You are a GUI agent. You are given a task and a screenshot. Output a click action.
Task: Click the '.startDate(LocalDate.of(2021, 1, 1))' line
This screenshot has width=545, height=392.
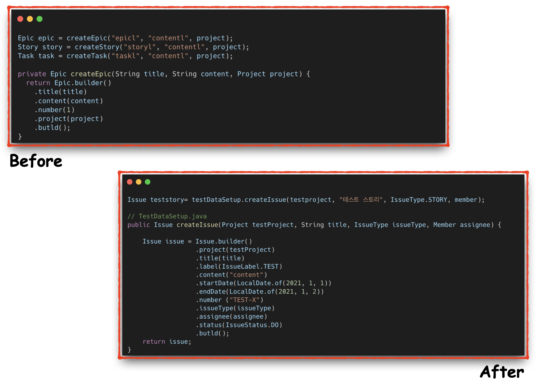pyautogui.click(x=264, y=283)
